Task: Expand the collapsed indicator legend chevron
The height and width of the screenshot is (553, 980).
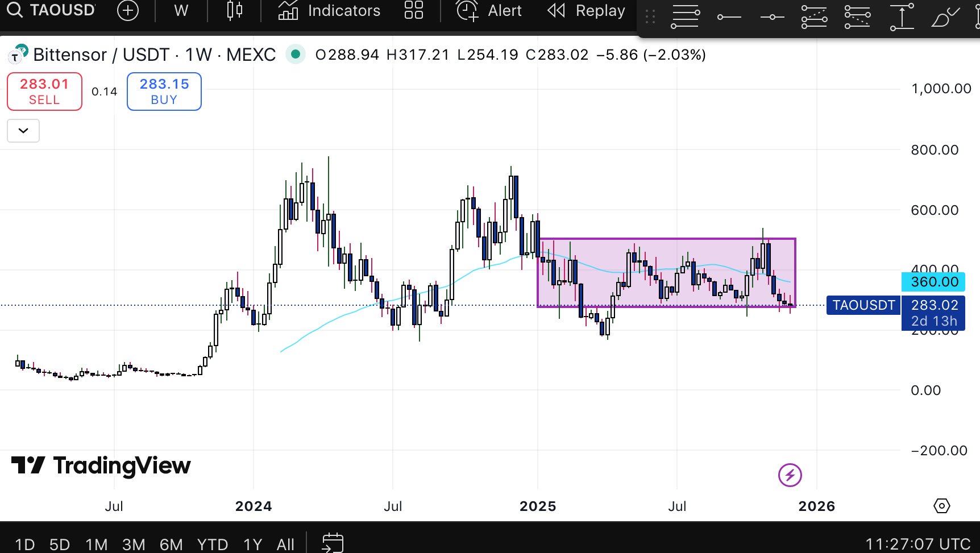Action: coord(23,131)
